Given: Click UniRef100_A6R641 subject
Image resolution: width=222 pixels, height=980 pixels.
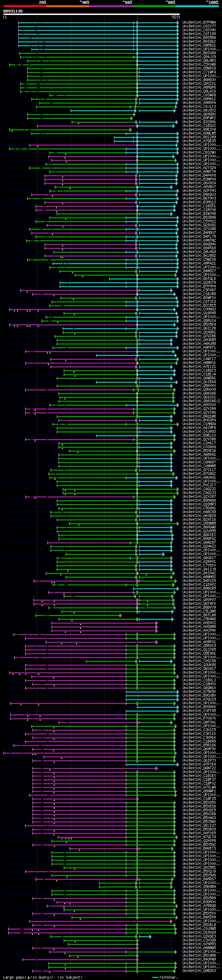Looking at the screenshot, I should pyautogui.click(x=199, y=455).
